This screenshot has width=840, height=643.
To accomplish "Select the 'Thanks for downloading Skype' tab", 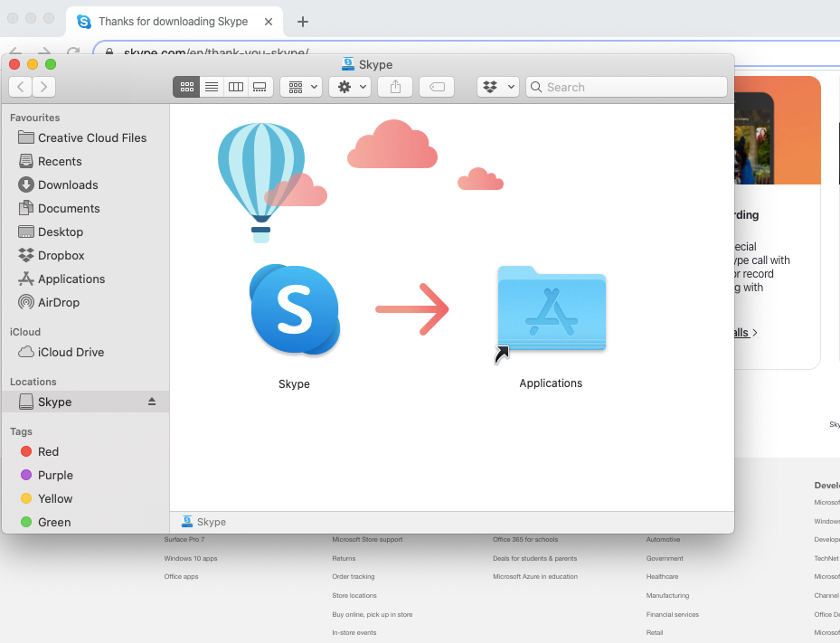I will click(x=173, y=22).
